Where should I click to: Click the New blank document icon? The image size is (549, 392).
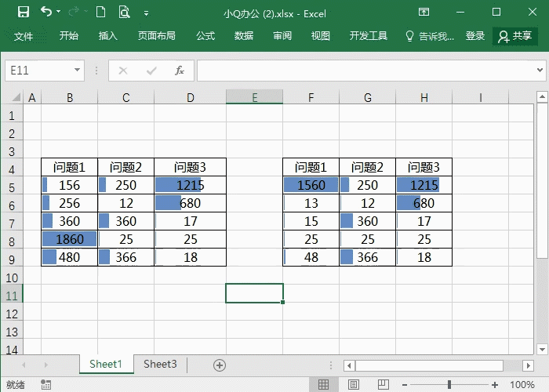click(100, 13)
